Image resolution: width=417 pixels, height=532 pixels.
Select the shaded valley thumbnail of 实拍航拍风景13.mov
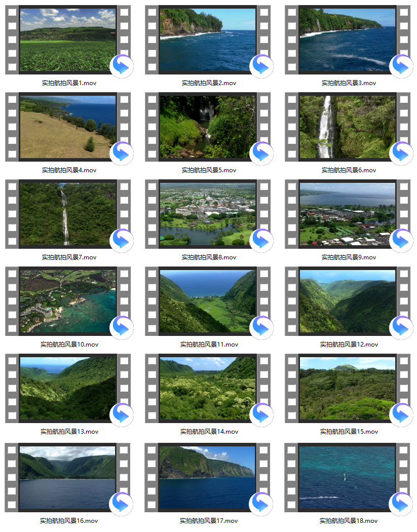tap(68, 389)
